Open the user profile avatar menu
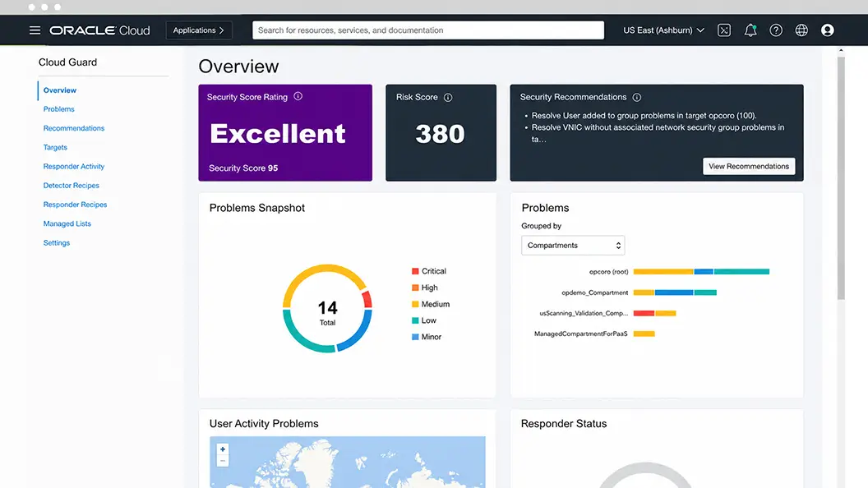Viewport: 868px width, 488px height. coord(828,30)
